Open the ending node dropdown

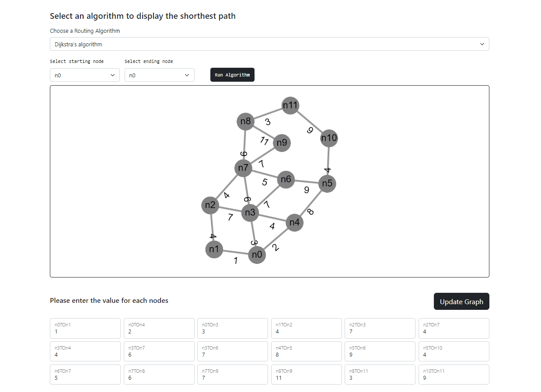159,75
